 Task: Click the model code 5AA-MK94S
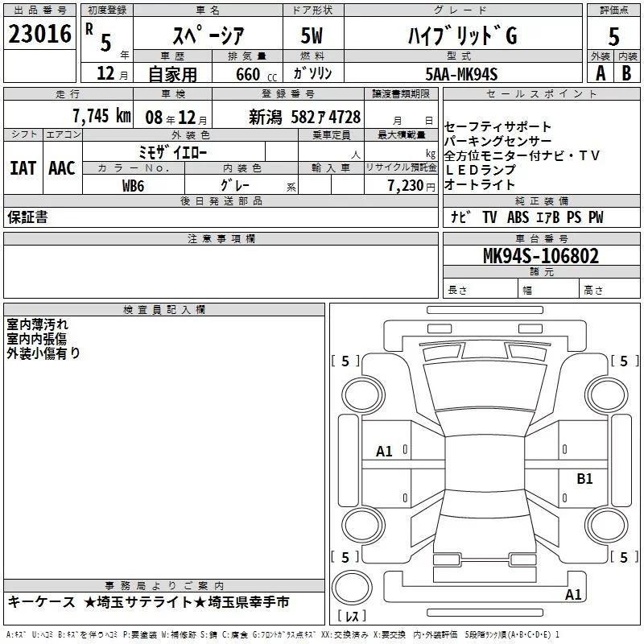click(x=461, y=74)
